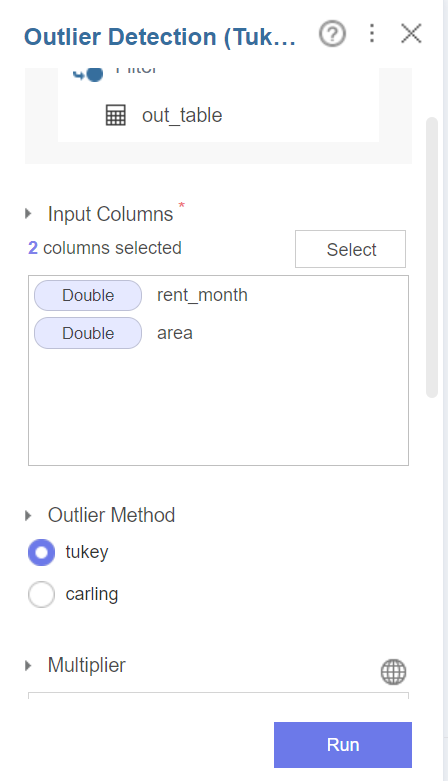Open the help question mark icon

click(x=332, y=34)
